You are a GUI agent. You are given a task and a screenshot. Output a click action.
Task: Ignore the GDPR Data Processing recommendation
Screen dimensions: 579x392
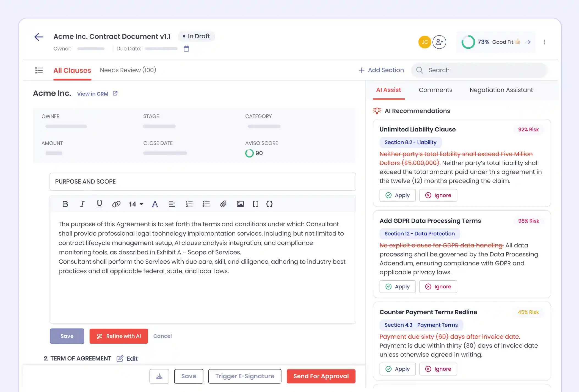coord(438,286)
